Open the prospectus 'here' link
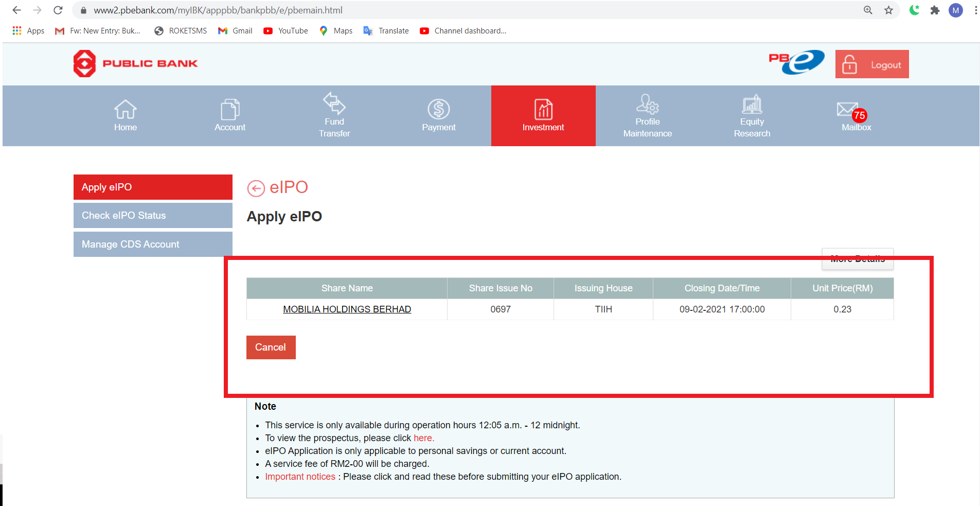This screenshot has height=506, width=980. (x=424, y=438)
